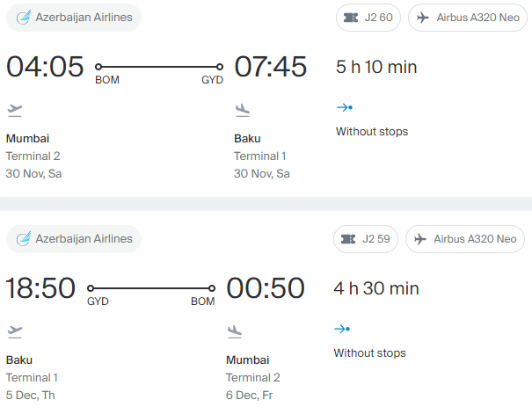
Task: Click the blue direct-flight arrow icon for first flight
Action: point(345,108)
